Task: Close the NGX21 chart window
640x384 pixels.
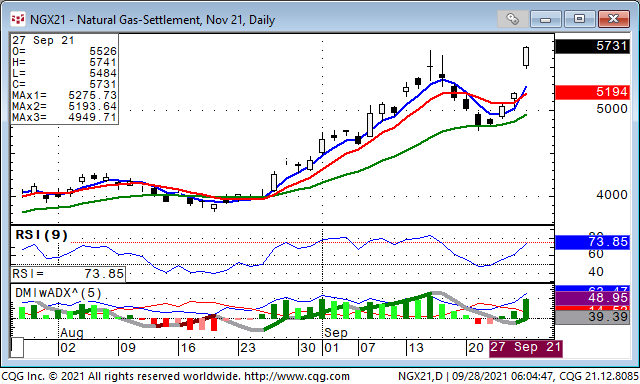Action: (x=613, y=19)
